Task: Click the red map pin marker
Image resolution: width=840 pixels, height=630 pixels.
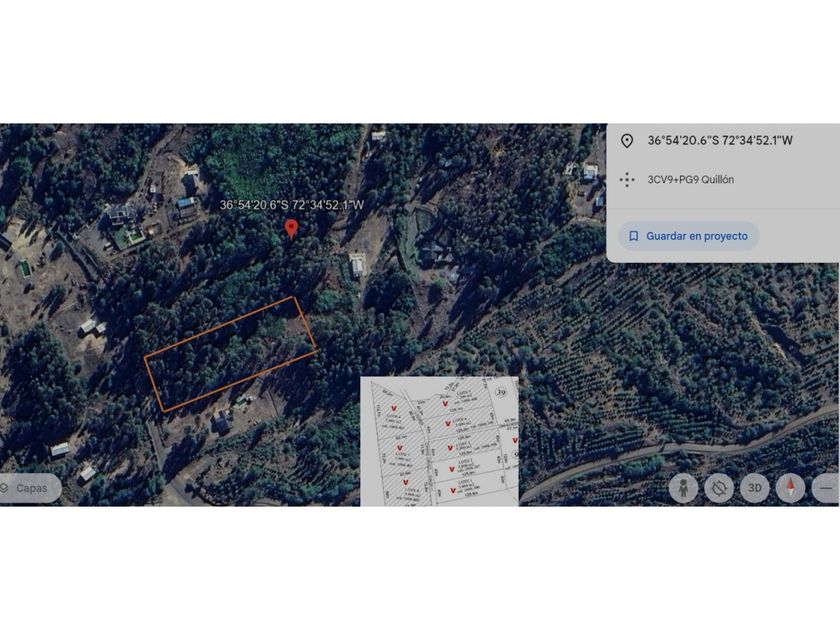Action: pyautogui.click(x=291, y=229)
